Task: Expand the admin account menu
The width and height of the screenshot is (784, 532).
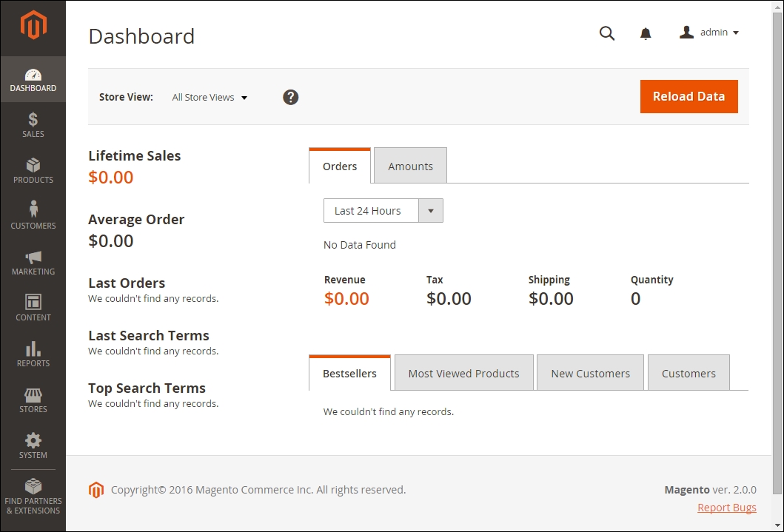Action: pos(709,33)
